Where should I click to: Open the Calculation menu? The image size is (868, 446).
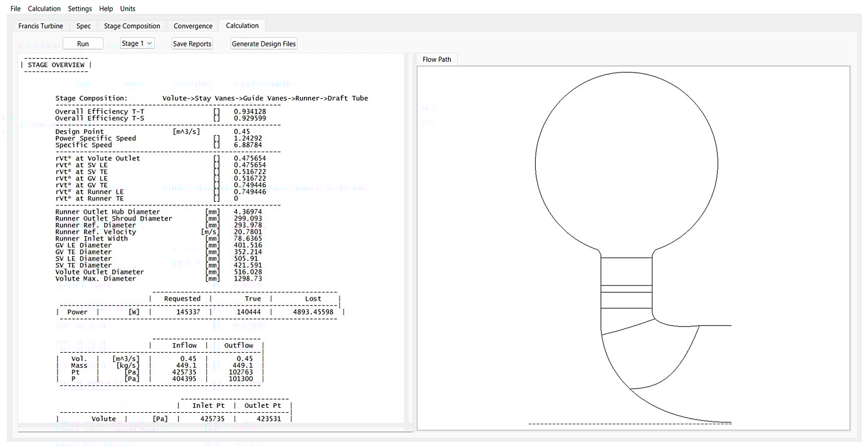[x=44, y=8]
